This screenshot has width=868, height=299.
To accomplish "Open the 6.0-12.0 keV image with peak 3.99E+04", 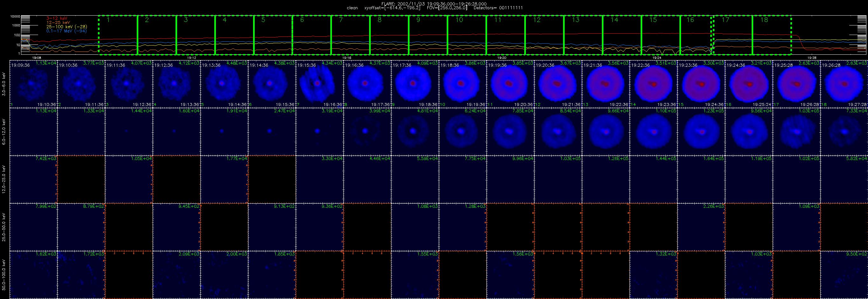I will [367, 132].
